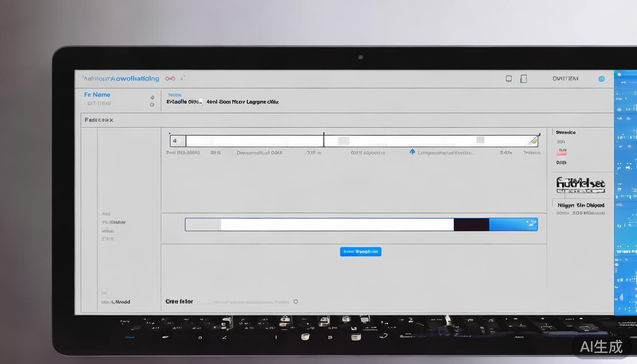Toggle the upper diamond marker beside Fe Name
Viewport: 637px width, 364px height.
pyautogui.click(x=152, y=97)
